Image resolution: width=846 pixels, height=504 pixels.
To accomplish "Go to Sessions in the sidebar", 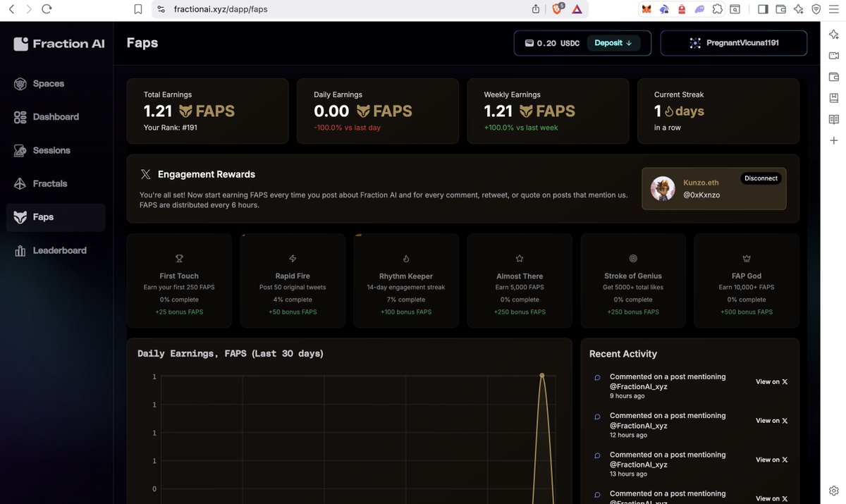I will [56, 150].
